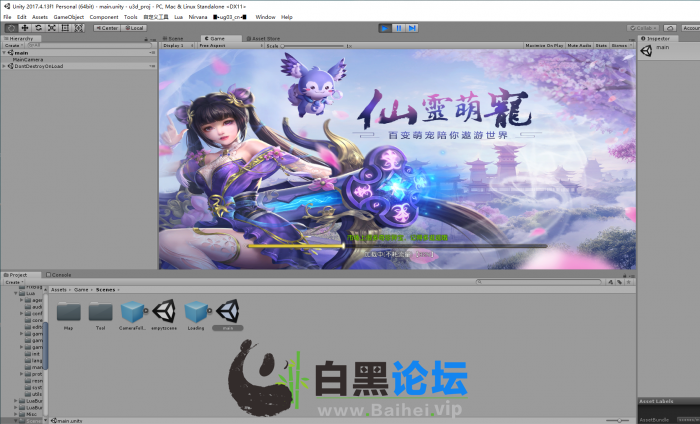Screen dimensions: 700x424
Task: Open the Gizmos dropdown
Action: [621, 46]
